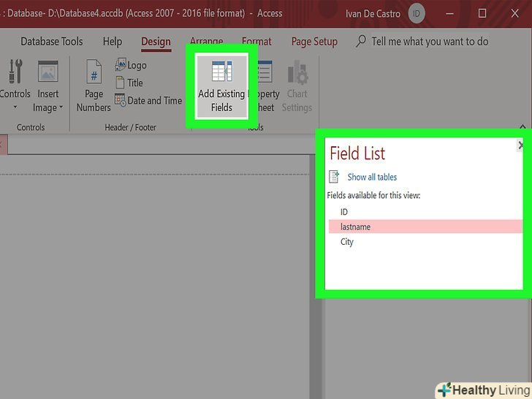Click the Insert Image button
The height and width of the screenshot is (399, 532).
pos(47,85)
